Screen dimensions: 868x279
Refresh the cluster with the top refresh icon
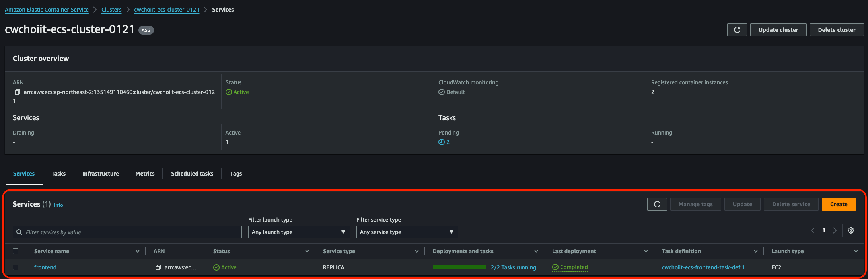coord(737,30)
